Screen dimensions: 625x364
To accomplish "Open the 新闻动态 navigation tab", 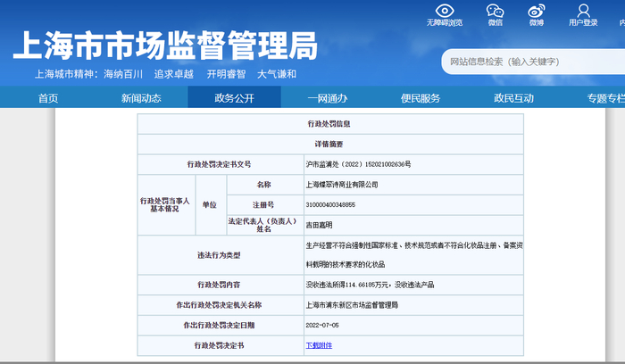I will (x=141, y=98).
